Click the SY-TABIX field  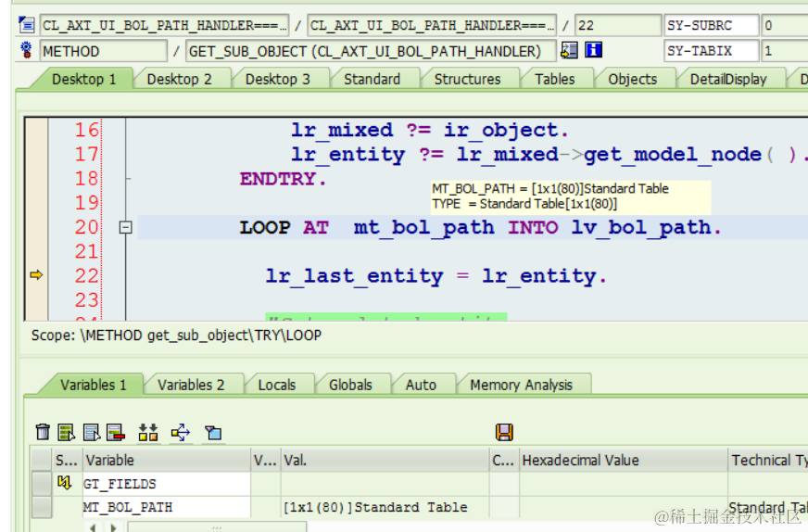(x=711, y=51)
